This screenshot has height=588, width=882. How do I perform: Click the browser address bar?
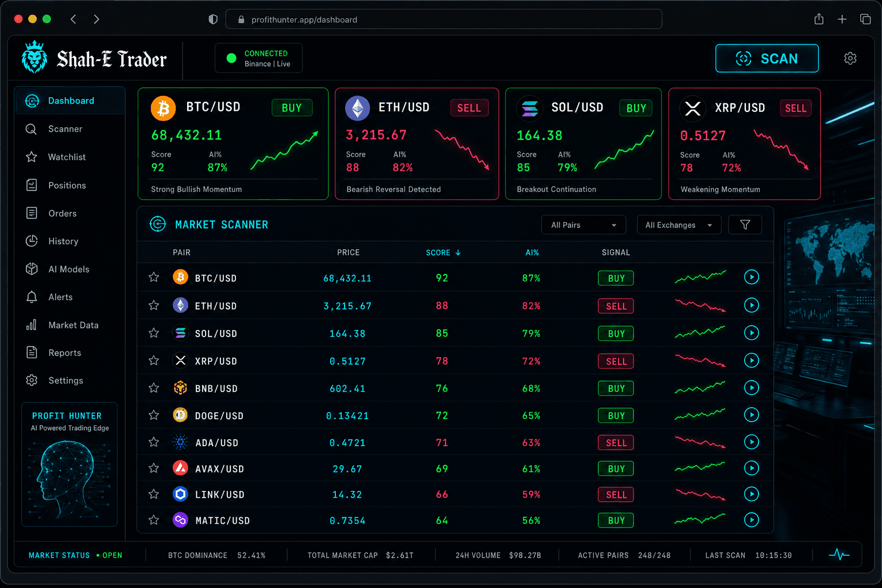coord(444,19)
